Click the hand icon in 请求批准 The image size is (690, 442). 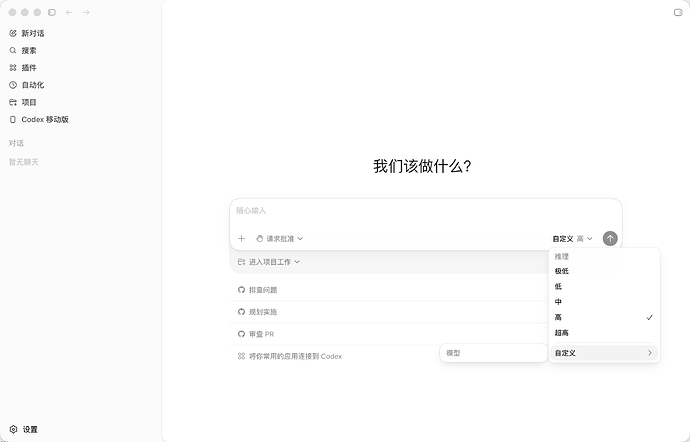click(260, 239)
